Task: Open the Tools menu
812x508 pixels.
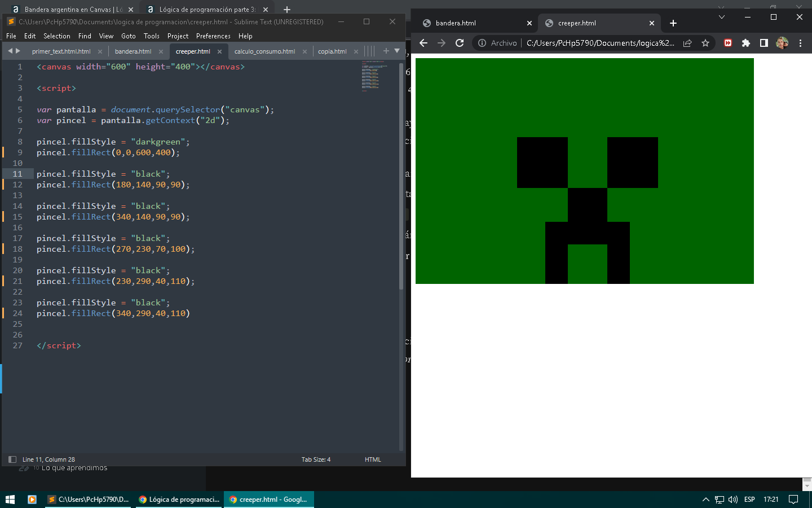Action: 152,36
